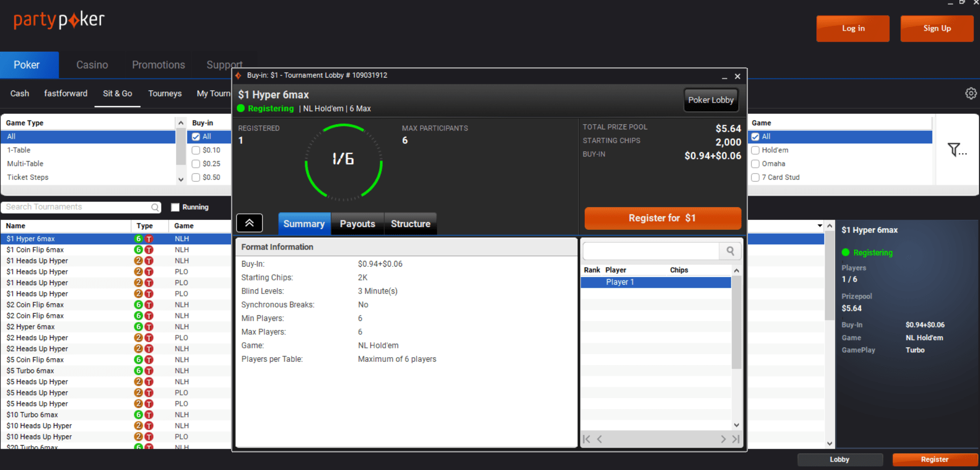The height and width of the screenshot is (470, 980).
Task: Go to last page of player list
Action: coord(736,439)
